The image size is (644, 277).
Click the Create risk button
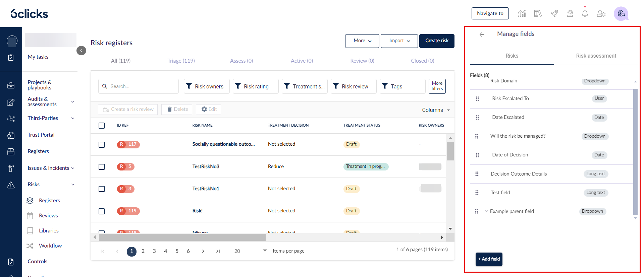click(x=437, y=41)
